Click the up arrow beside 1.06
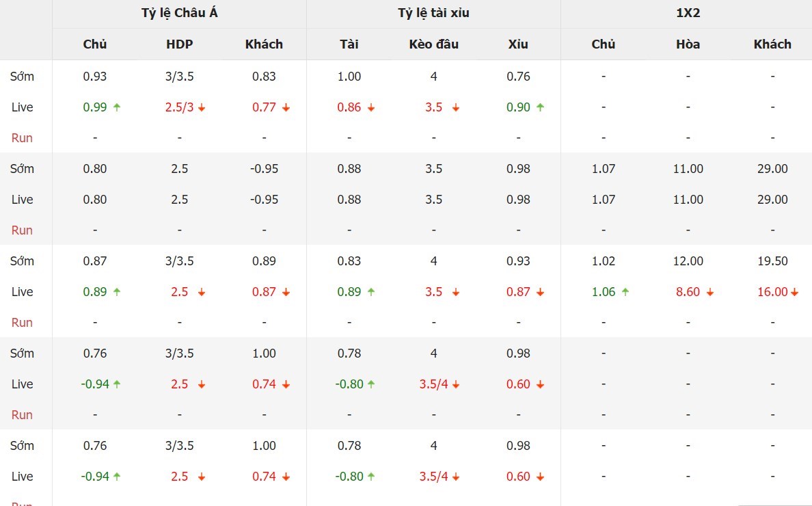This screenshot has width=812, height=506. 625,292
